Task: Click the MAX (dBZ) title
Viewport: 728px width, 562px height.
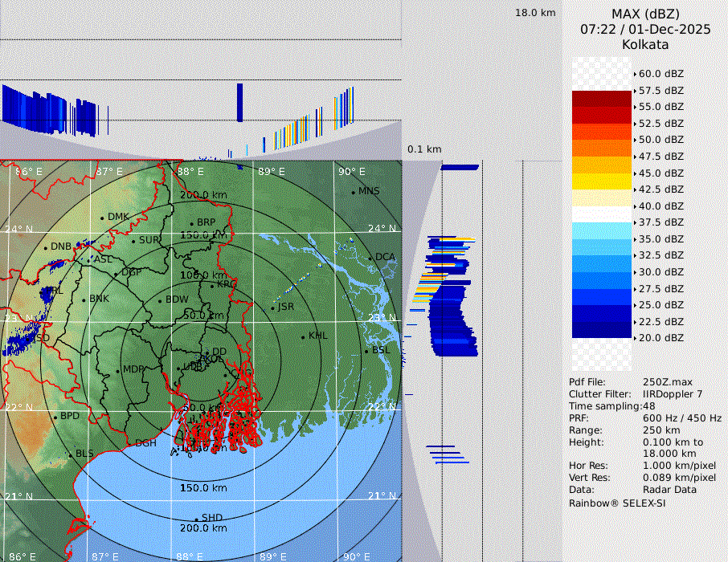Action: 645,14
